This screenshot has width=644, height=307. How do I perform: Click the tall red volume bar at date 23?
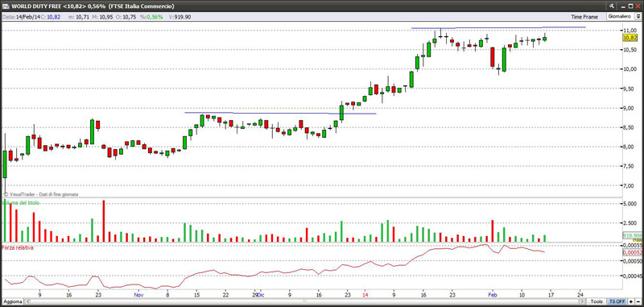pyautogui.click(x=104, y=221)
